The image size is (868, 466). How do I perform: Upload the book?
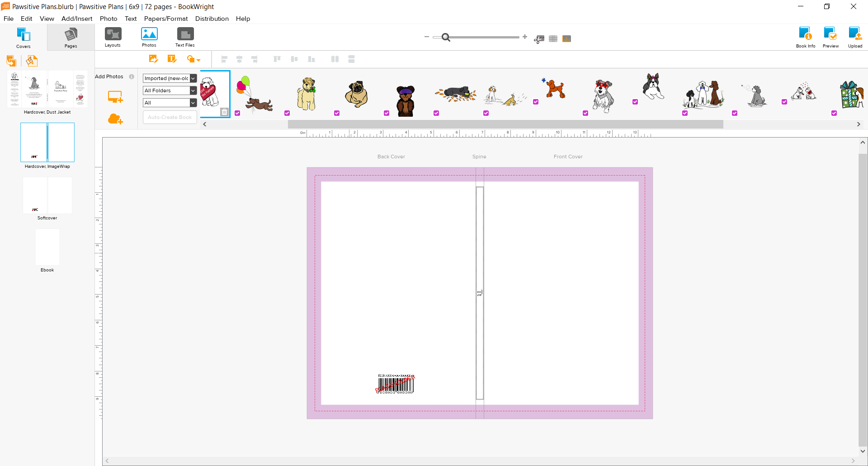click(855, 37)
